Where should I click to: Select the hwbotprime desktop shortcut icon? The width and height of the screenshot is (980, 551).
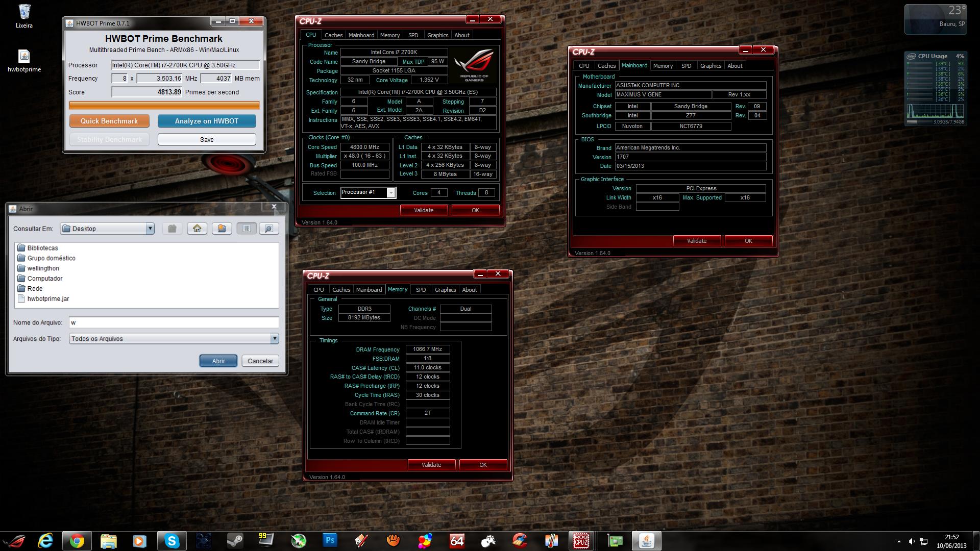24,61
